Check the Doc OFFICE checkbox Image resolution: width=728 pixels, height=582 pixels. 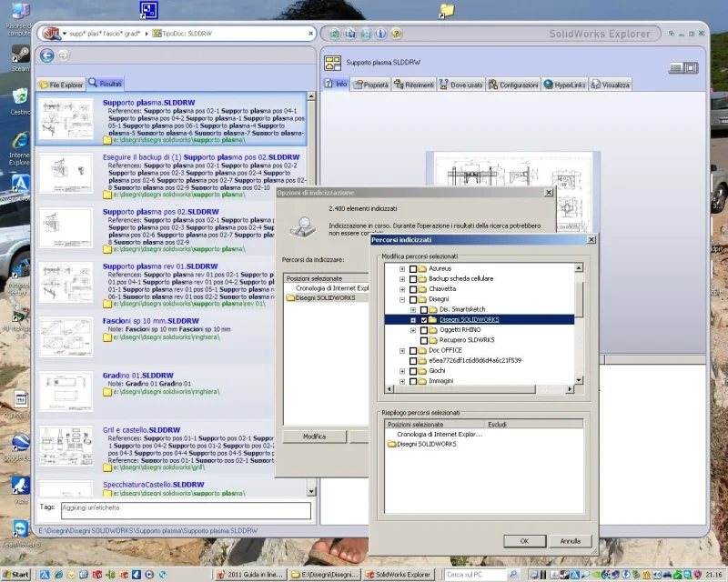point(413,350)
